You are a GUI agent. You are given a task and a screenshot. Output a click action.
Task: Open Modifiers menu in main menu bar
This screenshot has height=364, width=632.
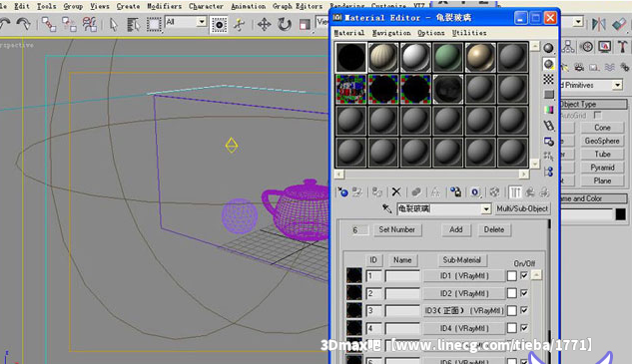tap(164, 6)
